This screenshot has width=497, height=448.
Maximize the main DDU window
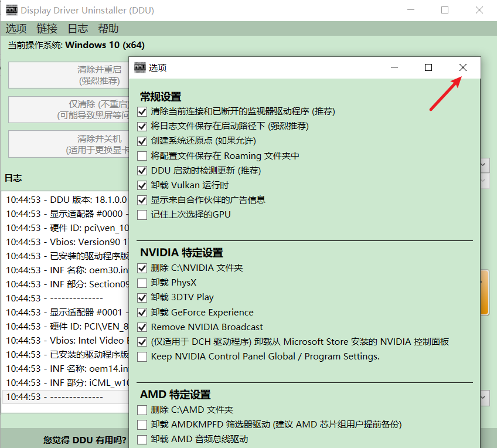(x=445, y=10)
